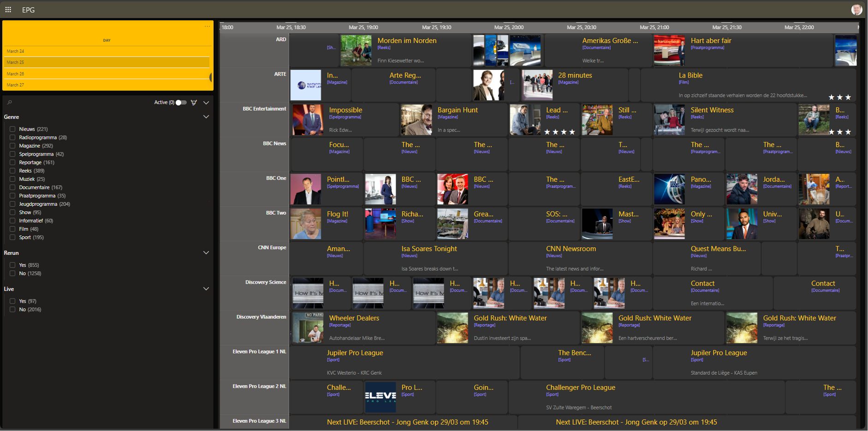Click the filter funnel icon
The height and width of the screenshot is (431, 868).
[x=194, y=102]
